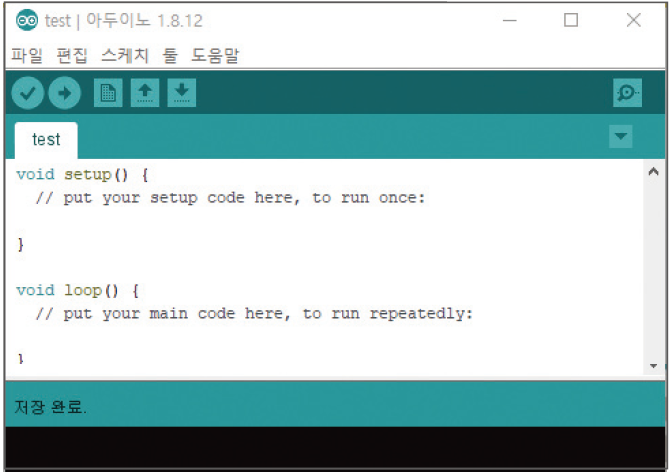
Task: Place cursor on the void loop() line
Action: click(x=78, y=290)
